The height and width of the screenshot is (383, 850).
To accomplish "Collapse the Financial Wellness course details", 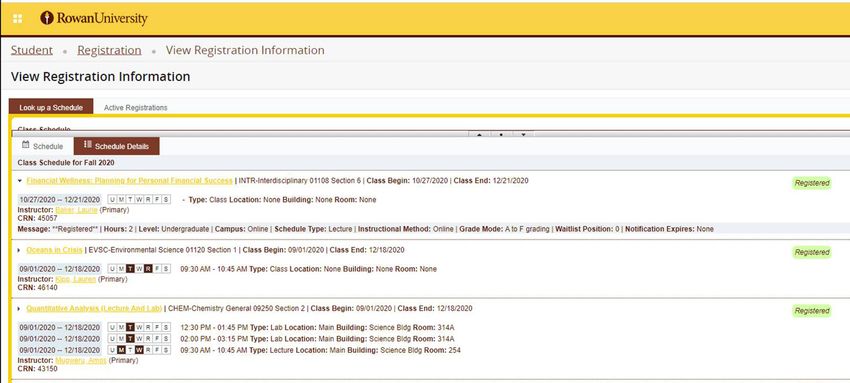I will coord(20,181).
